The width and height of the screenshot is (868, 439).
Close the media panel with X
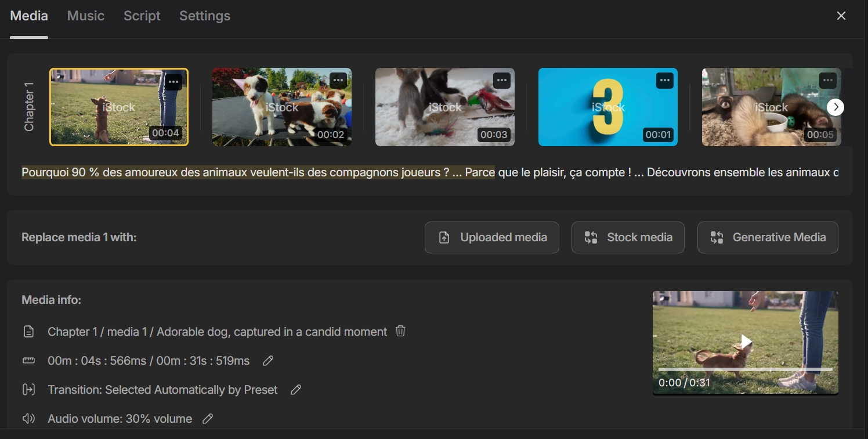click(841, 16)
